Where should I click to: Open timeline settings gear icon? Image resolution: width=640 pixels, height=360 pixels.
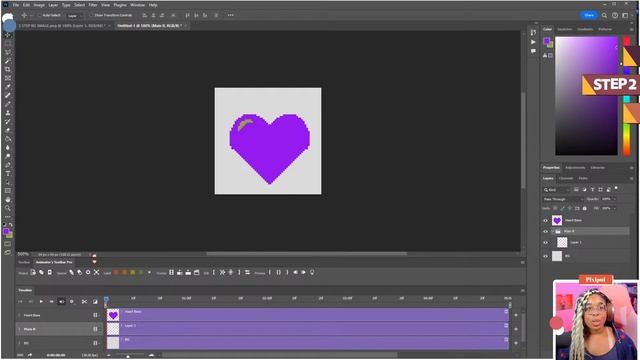[72, 302]
